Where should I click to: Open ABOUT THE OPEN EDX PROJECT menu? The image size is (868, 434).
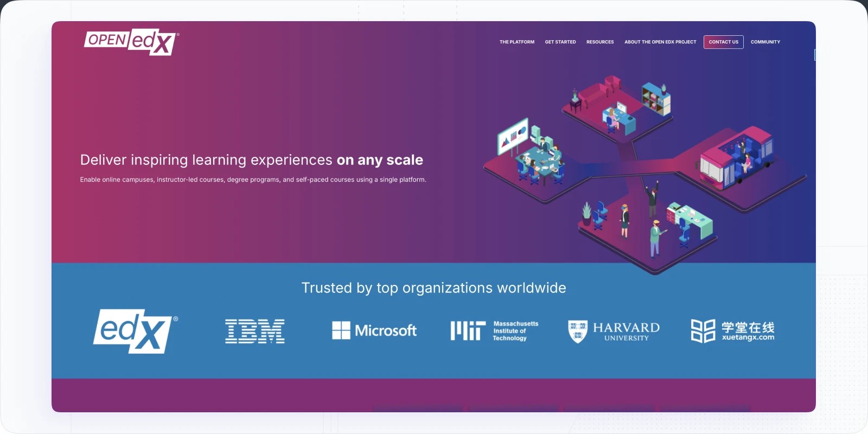pos(660,42)
